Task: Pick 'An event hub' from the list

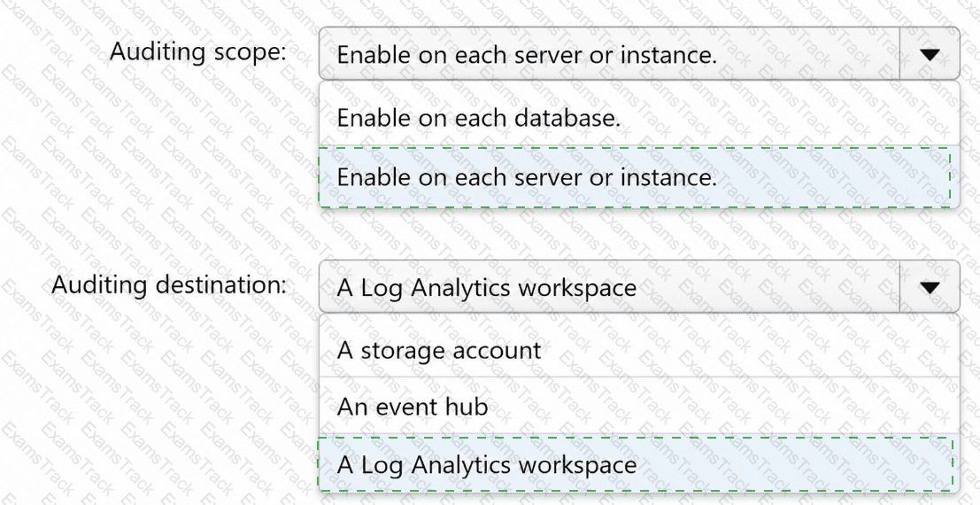Action: pyautogui.click(x=639, y=407)
